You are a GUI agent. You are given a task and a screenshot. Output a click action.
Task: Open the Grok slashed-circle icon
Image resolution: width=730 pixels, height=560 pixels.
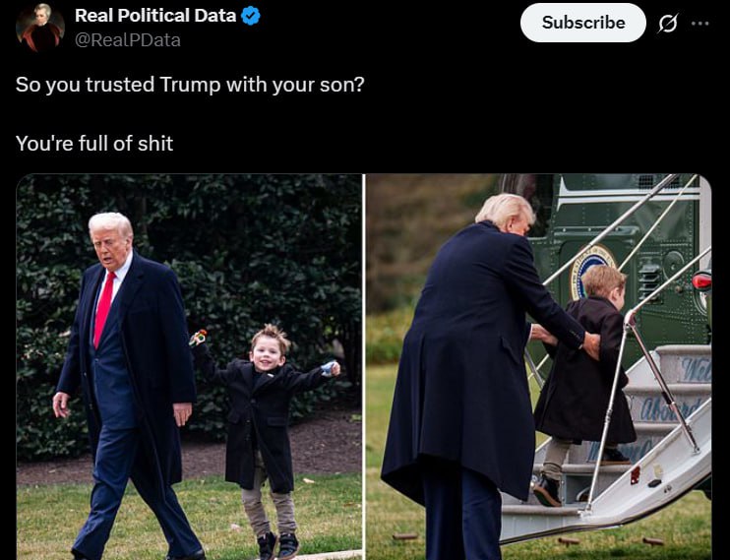pos(667,23)
